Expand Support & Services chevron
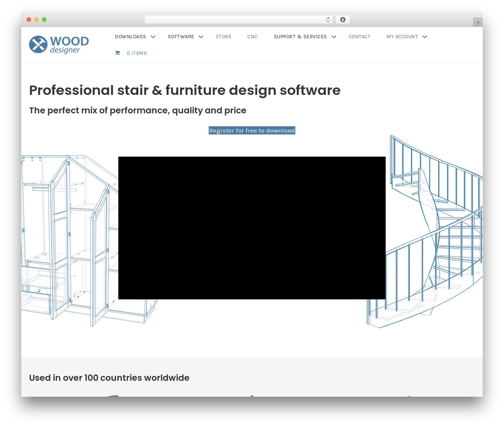 pyautogui.click(x=334, y=37)
